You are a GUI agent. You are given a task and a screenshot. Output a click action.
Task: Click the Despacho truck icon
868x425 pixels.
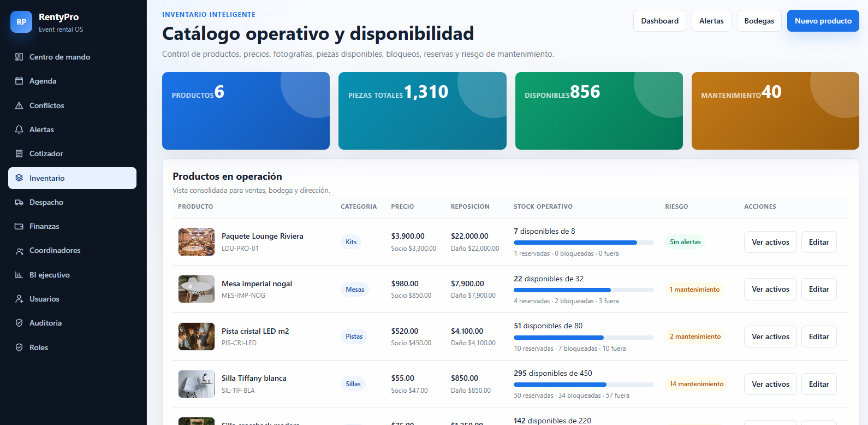(x=19, y=202)
